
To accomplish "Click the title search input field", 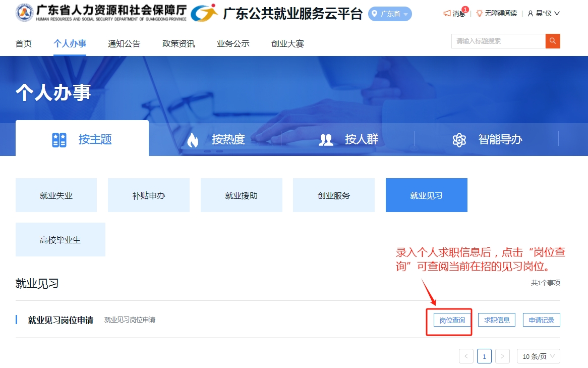I will [498, 41].
